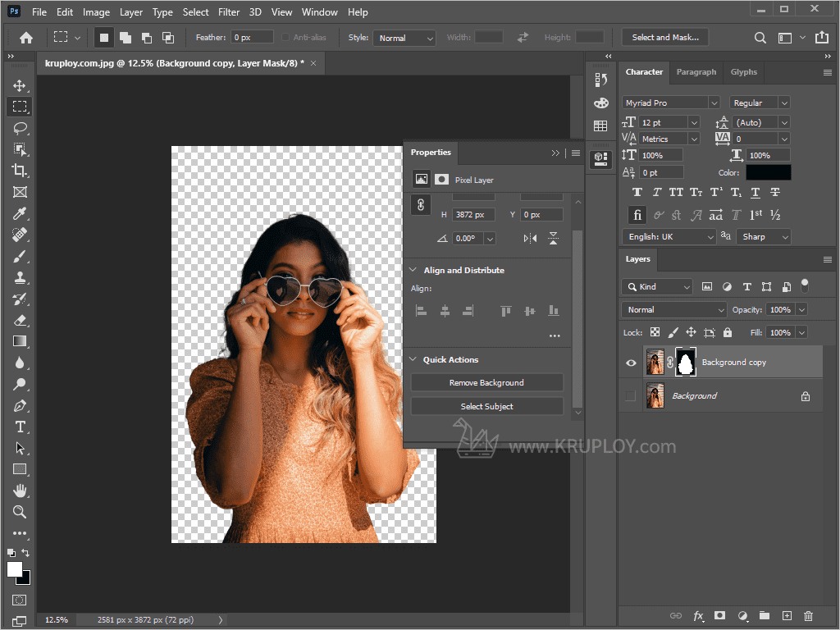This screenshot has height=630, width=840.
Task: Toggle Faux Italic text style
Action: (657, 192)
